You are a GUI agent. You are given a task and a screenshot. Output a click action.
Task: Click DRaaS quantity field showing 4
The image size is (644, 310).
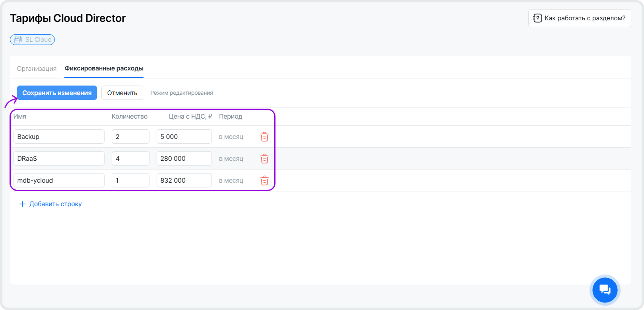[130, 158]
